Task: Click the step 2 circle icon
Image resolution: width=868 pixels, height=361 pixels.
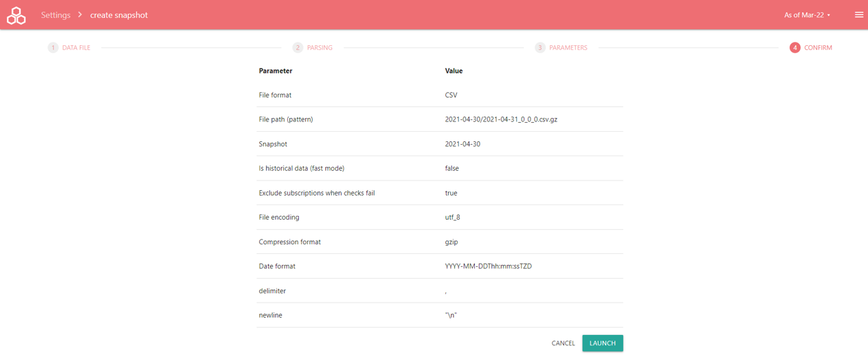Action: 298,47
